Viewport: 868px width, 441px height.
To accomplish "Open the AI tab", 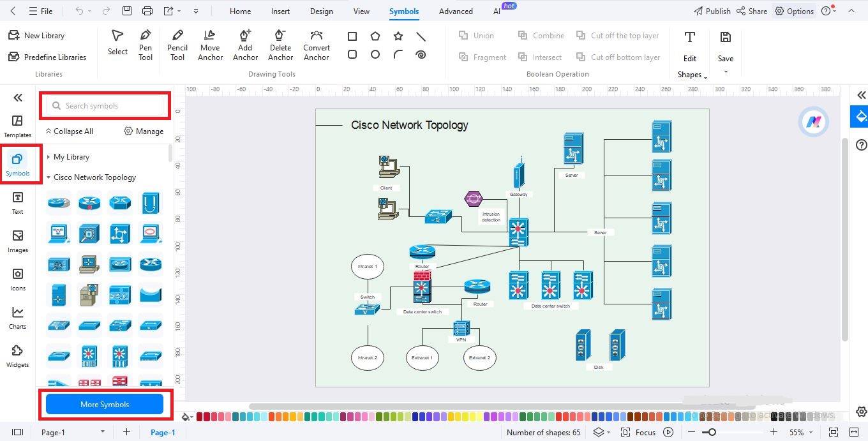I will [497, 11].
